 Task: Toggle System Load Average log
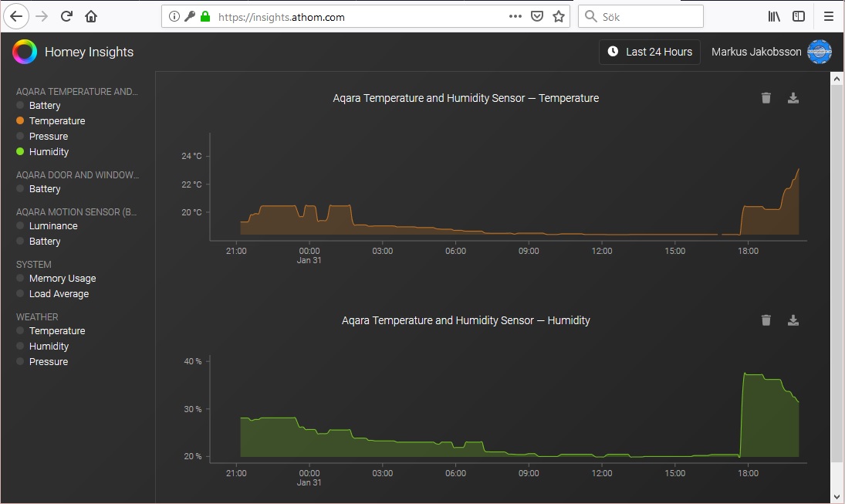point(59,294)
